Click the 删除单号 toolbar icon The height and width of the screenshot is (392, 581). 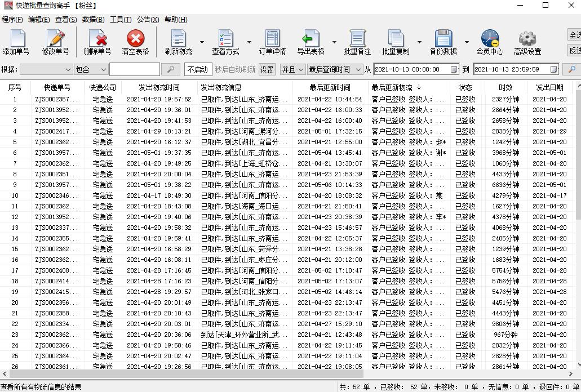pos(97,38)
